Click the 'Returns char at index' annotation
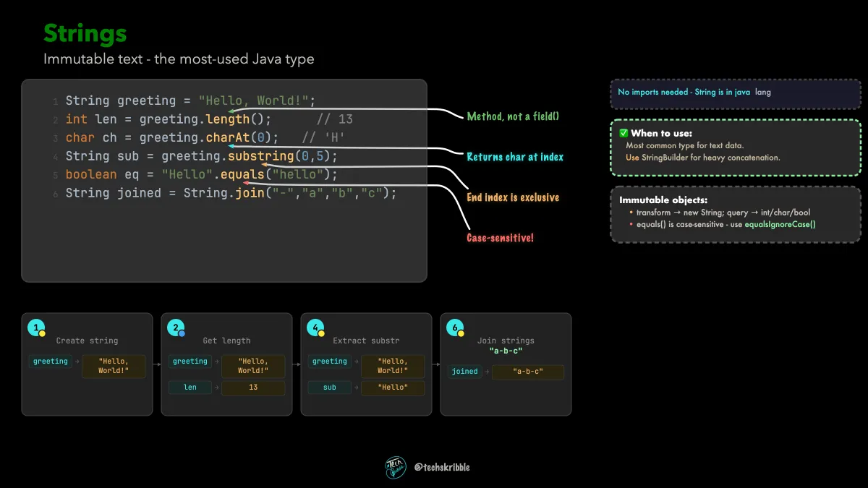 pos(515,157)
